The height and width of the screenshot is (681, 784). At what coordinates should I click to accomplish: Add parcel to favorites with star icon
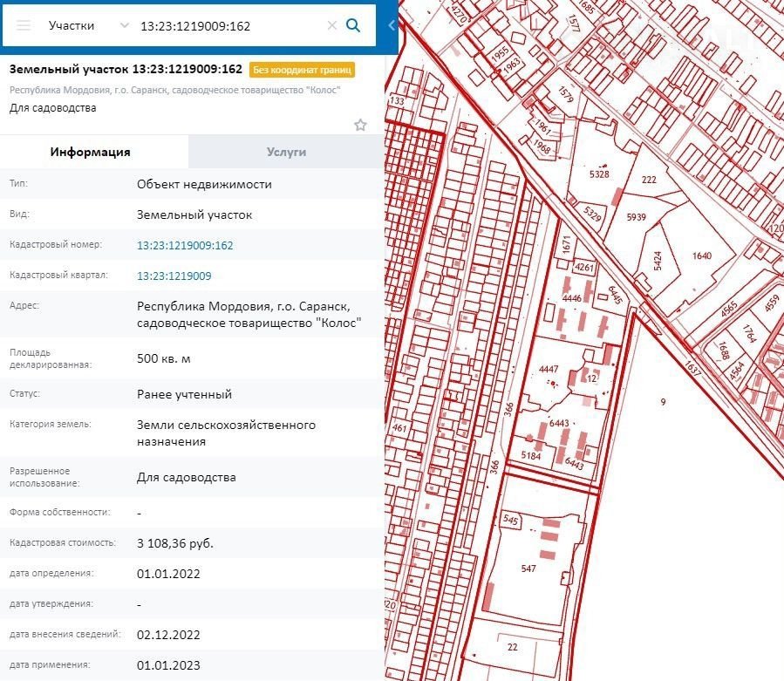pyautogui.click(x=360, y=125)
